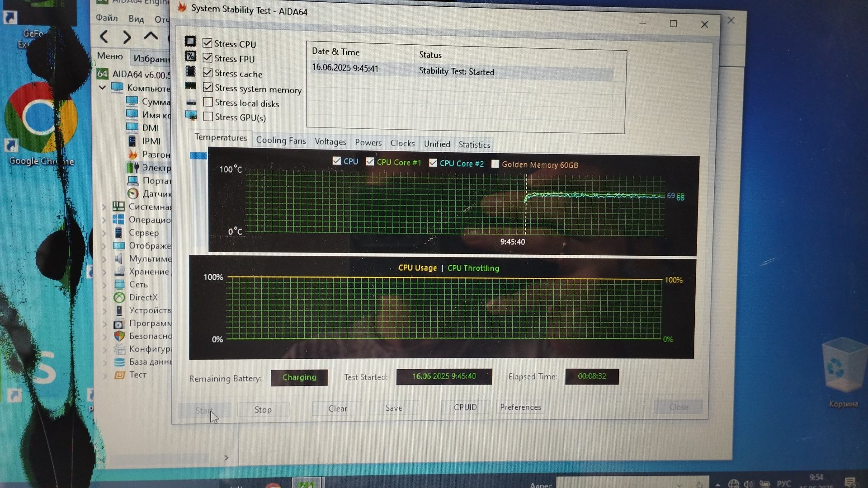Image resolution: width=868 pixels, height=488 pixels.
Task: Click the forward navigation arrow in AIDA64
Action: (x=127, y=37)
